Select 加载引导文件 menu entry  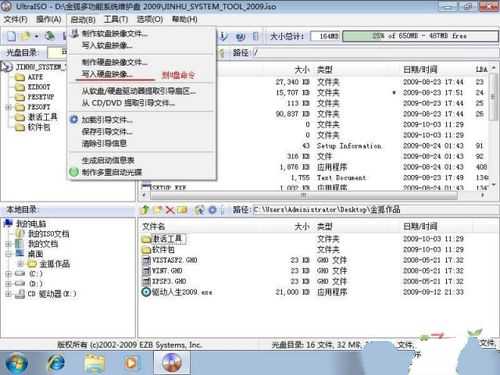pos(107,120)
